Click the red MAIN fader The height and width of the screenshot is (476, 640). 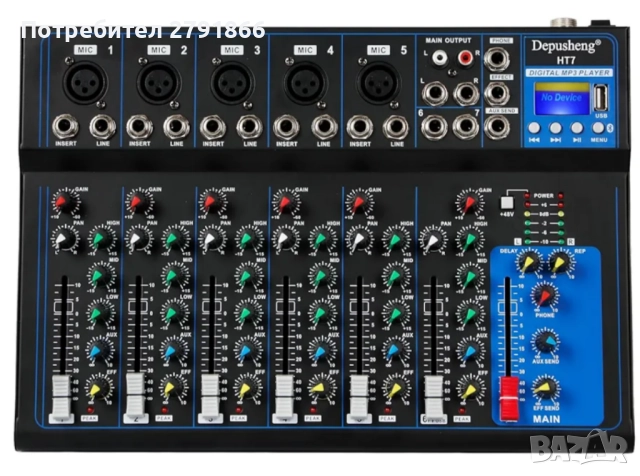[x=508, y=394]
